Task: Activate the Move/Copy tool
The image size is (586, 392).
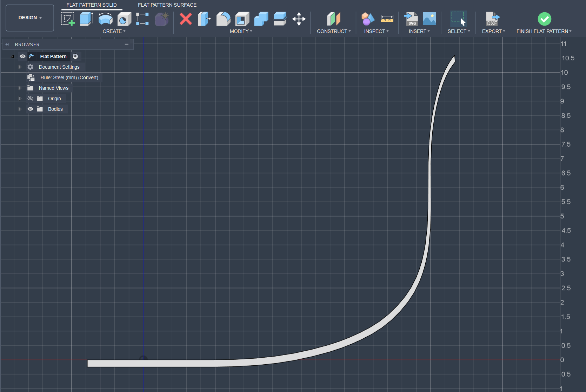Action: [299, 19]
